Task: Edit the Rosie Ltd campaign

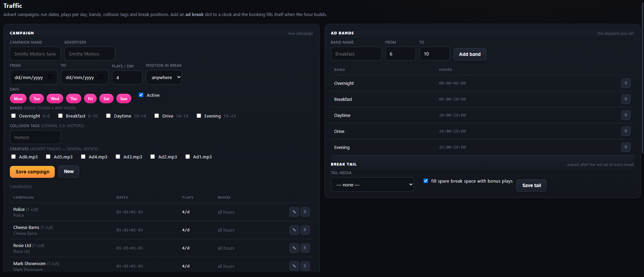Action: point(294,248)
